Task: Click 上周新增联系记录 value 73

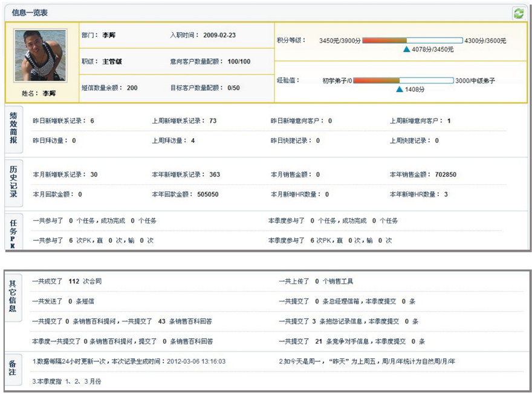Action: pos(213,121)
